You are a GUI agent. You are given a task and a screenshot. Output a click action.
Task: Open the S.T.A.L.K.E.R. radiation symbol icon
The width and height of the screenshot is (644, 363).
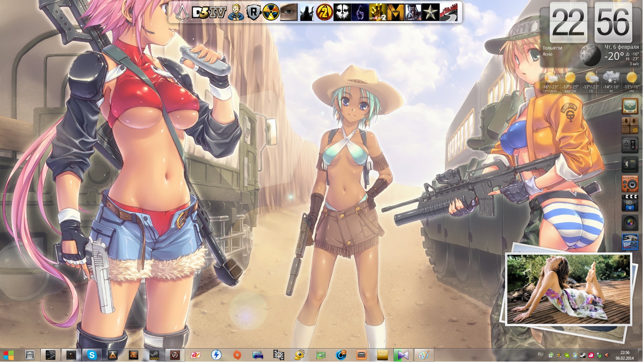[x=271, y=13]
